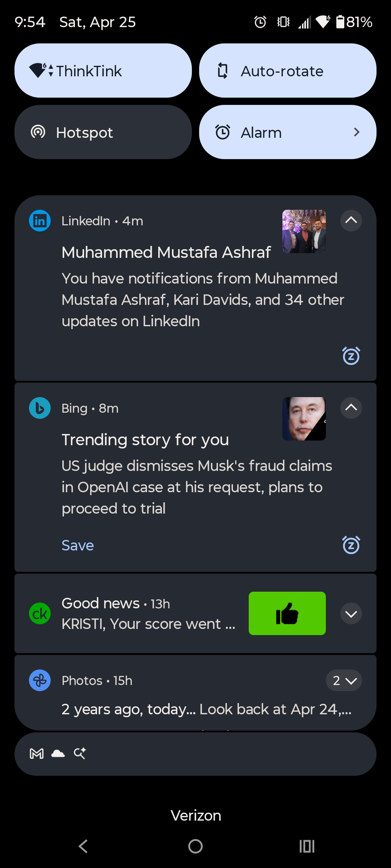The image size is (391, 868).
Task: Tap the green thumbs-up thumbnail
Action: [x=287, y=613]
